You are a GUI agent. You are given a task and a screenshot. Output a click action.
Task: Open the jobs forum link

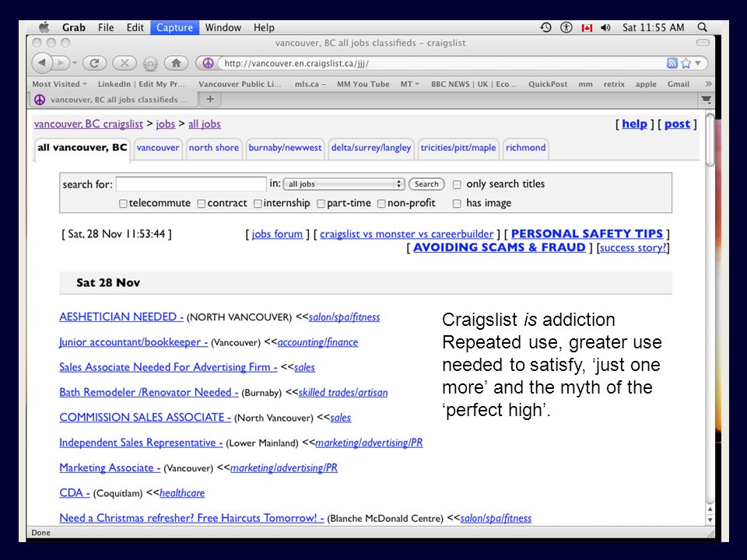[x=277, y=234]
